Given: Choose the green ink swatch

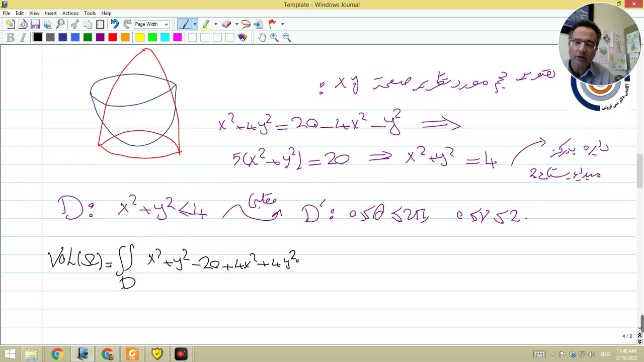Looking at the screenshot, I should click(x=88, y=37).
